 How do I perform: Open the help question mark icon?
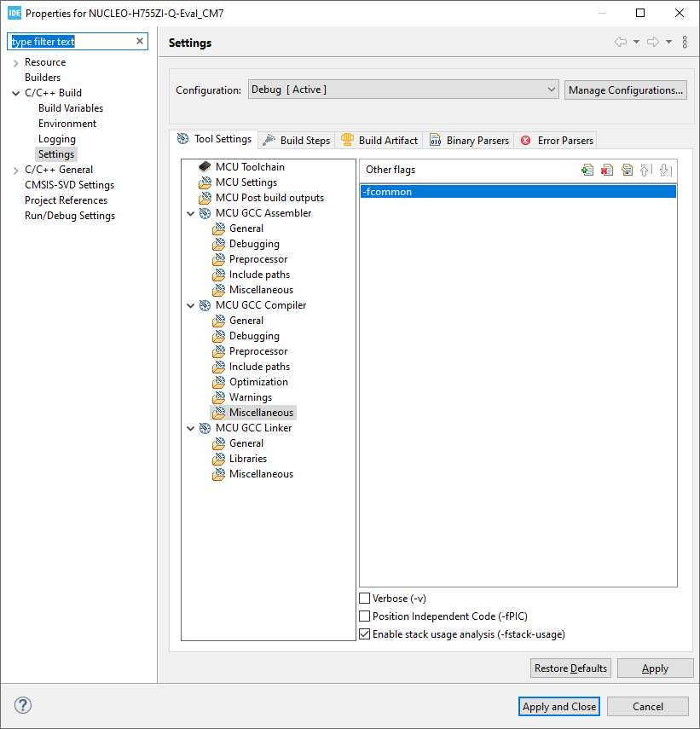(23, 705)
